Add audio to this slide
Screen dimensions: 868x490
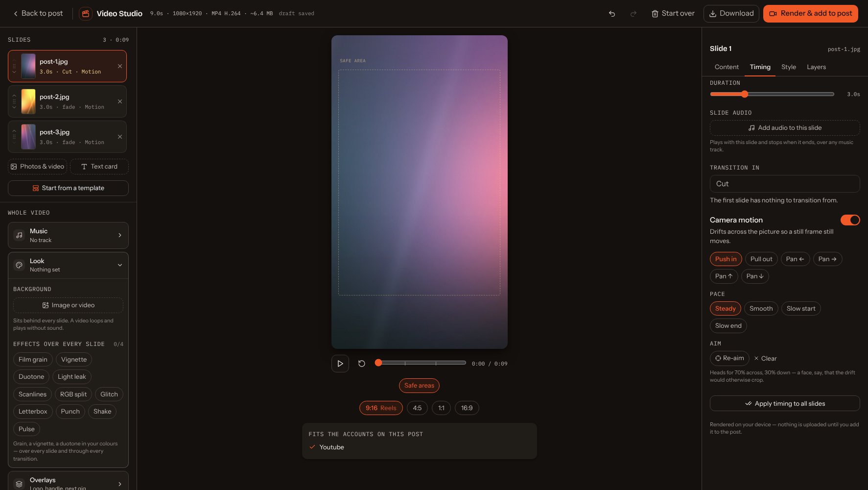(x=785, y=128)
